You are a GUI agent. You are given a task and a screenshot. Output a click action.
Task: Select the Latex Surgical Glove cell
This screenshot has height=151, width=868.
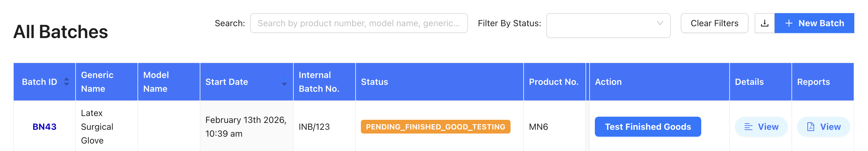[97, 127]
